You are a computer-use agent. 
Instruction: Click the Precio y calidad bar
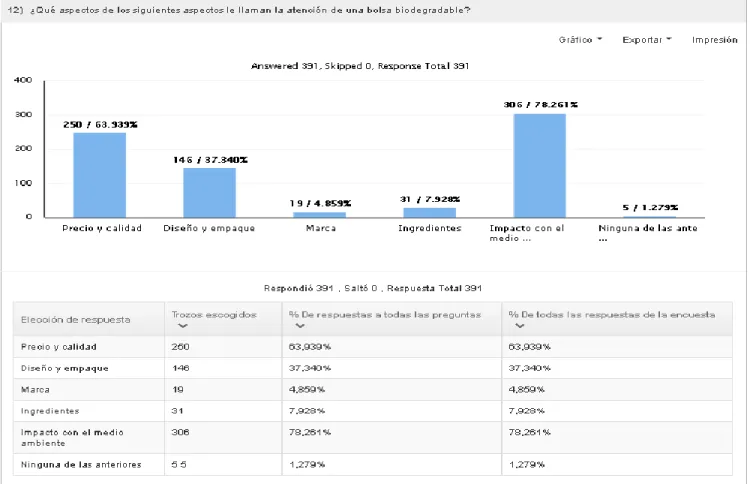point(99,175)
